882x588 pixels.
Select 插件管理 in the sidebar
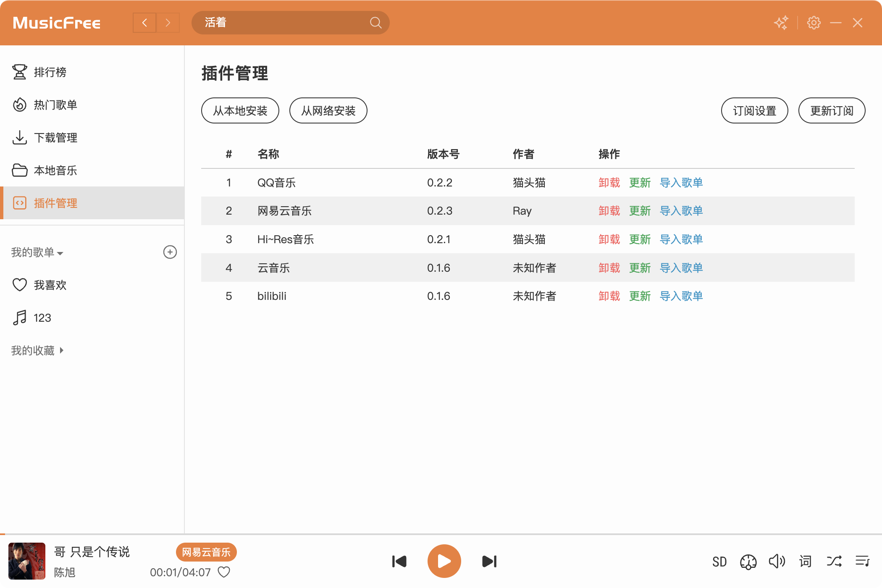click(92, 203)
